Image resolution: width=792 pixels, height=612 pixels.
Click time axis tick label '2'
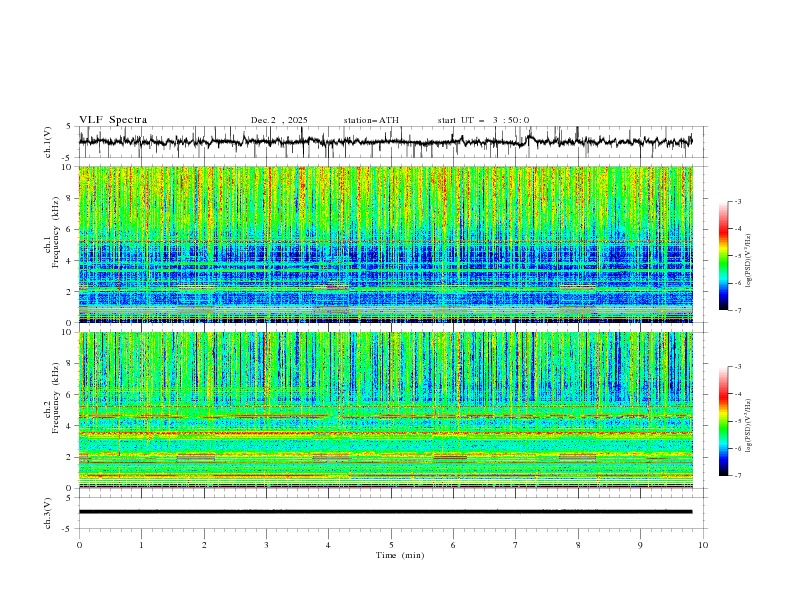[x=204, y=545]
